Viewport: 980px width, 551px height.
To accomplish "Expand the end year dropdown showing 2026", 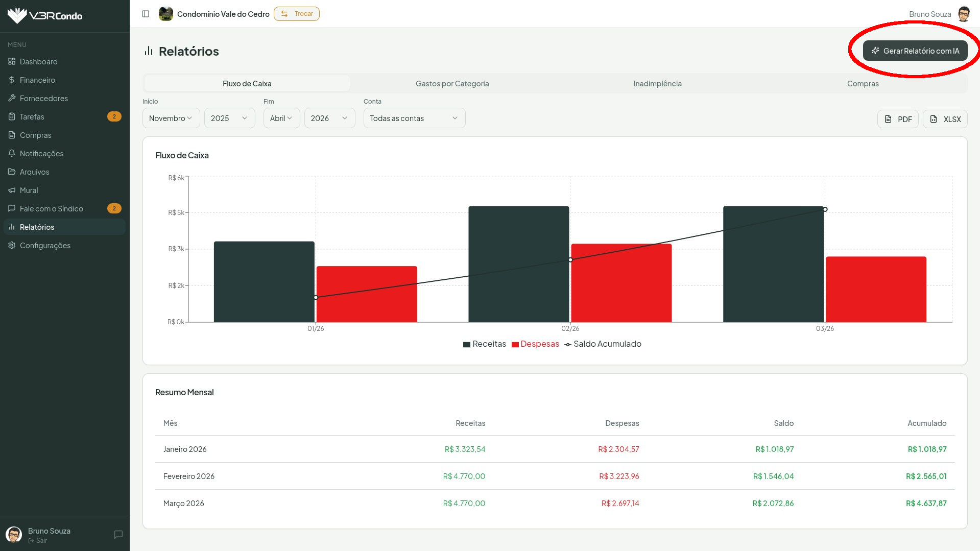I will click(x=329, y=118).
